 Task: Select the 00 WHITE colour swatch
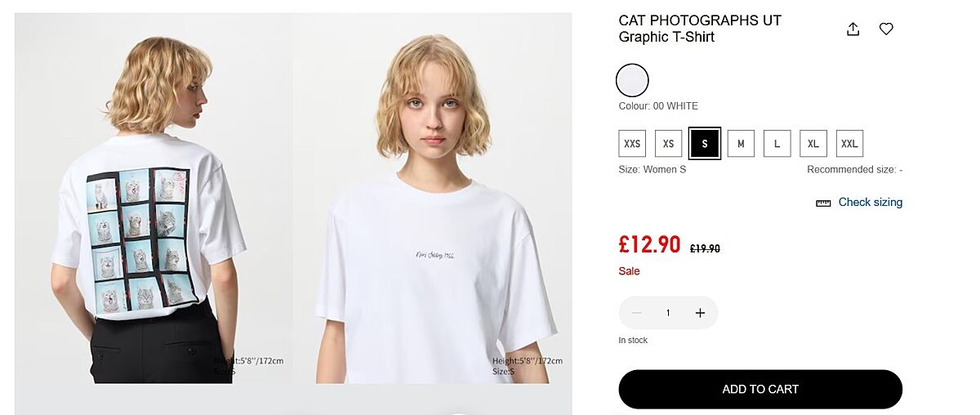(632, 80)
